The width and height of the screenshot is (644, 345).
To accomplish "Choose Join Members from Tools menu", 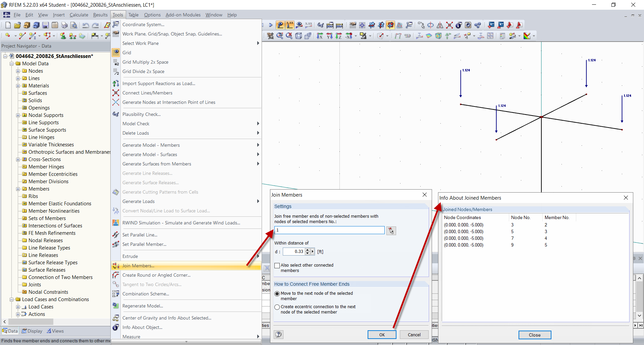I will point(186,266).
